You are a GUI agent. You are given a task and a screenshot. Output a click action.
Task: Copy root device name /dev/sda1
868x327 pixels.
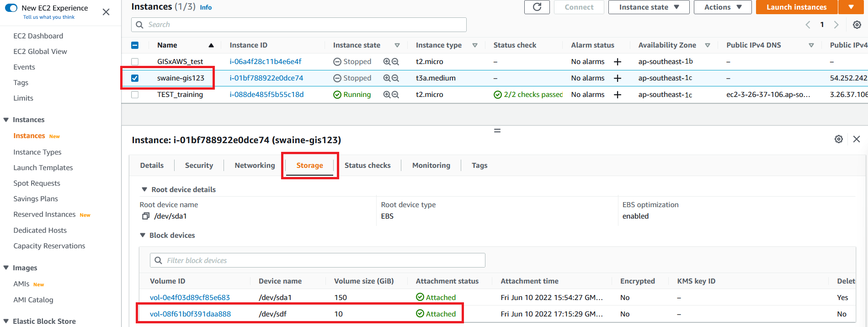click(x=146, y=216)
